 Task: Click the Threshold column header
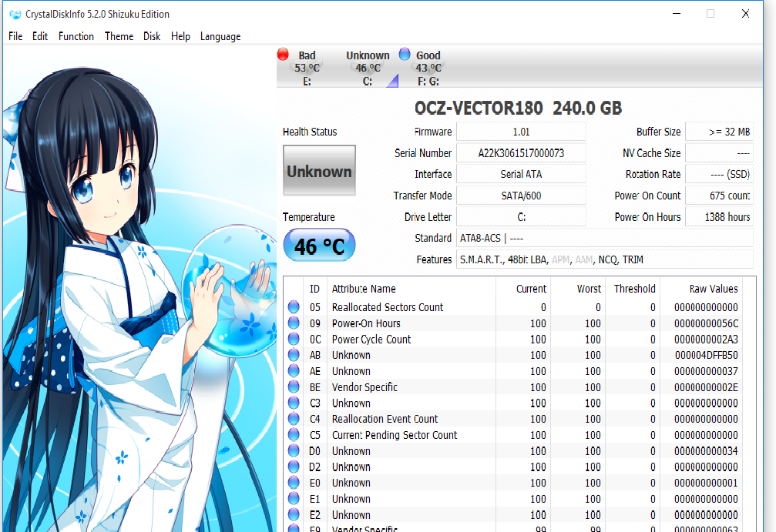pos(634,289)
